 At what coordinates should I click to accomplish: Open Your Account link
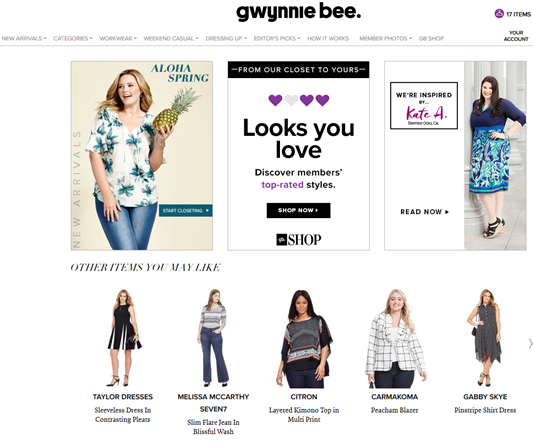[x=516, y=36]
